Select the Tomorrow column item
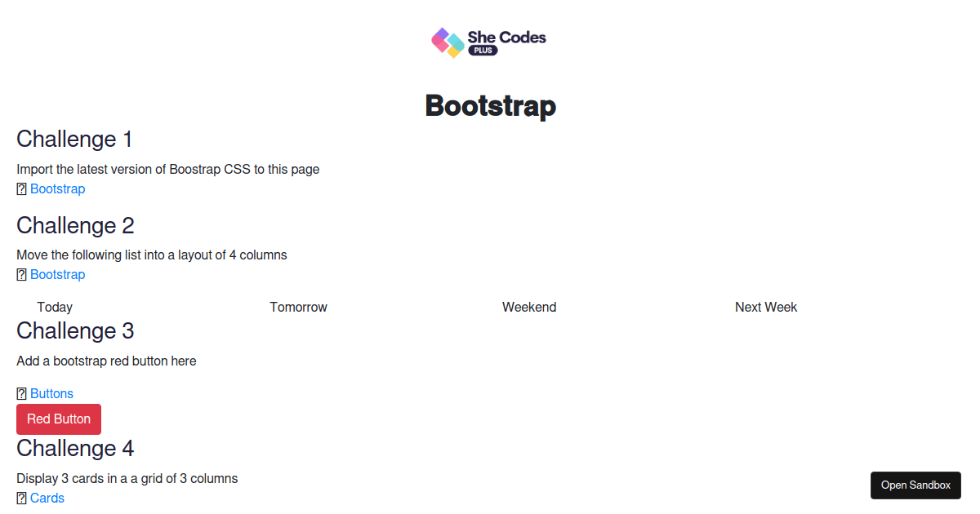Viewport: 980px width, 514px height. [298, 307]
